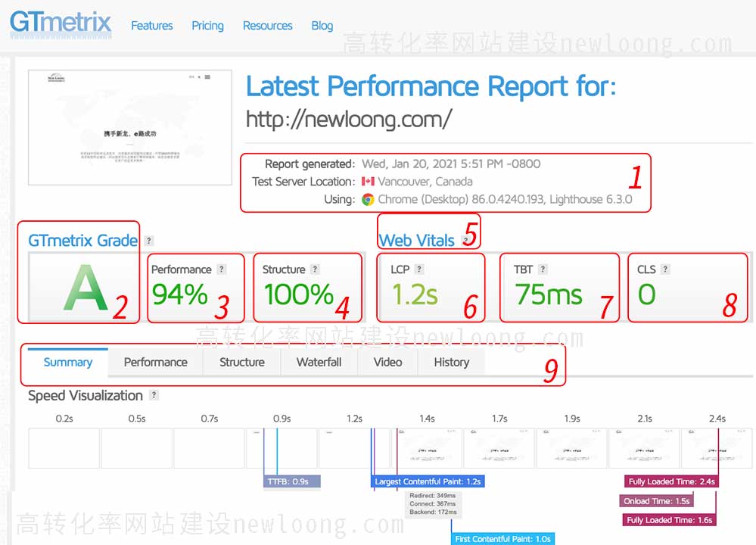Screen dimensions: 756x545
Task: Click help icon next to Speed Visualization
Action: 154,395
